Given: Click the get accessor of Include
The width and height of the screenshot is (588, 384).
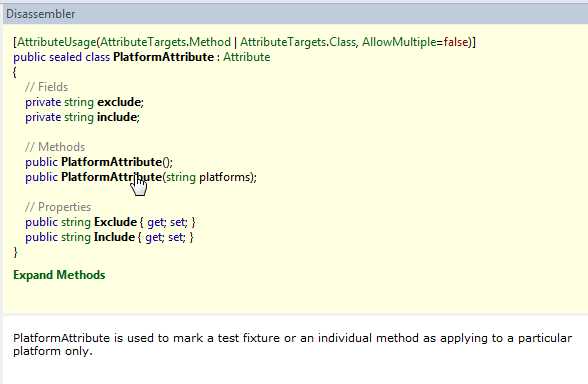Looking at the screenshot, I should (x=153, y=237).
